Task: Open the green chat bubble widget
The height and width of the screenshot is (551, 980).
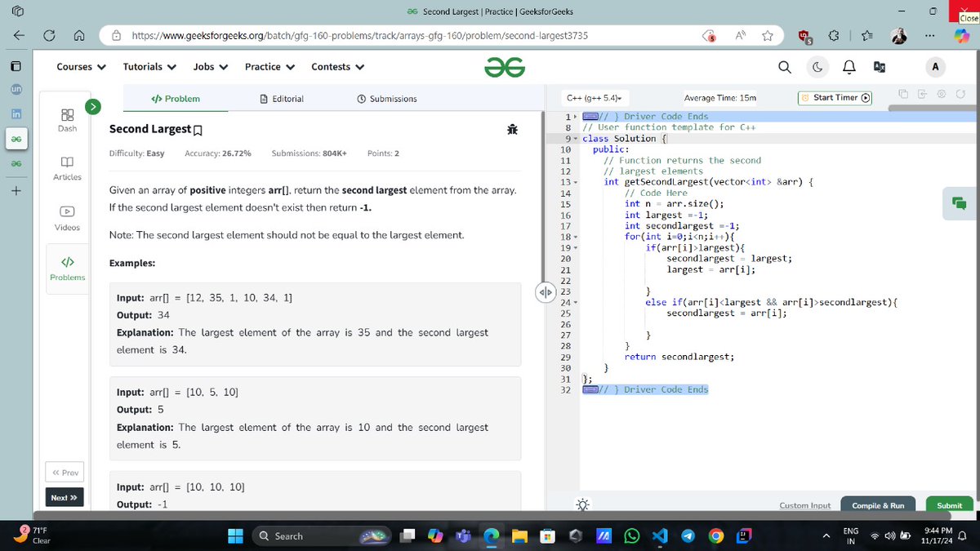Action: pyautogui.click(x=959, y=202)
